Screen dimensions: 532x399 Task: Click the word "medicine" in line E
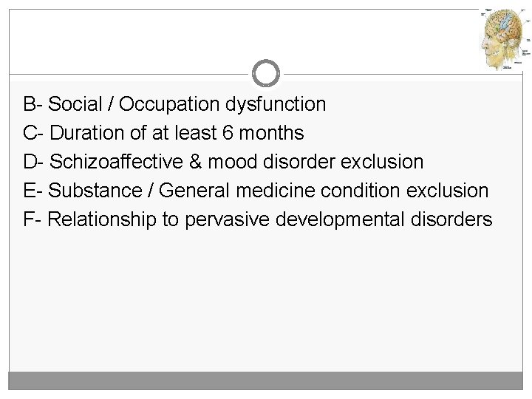(x=282, y=191)
